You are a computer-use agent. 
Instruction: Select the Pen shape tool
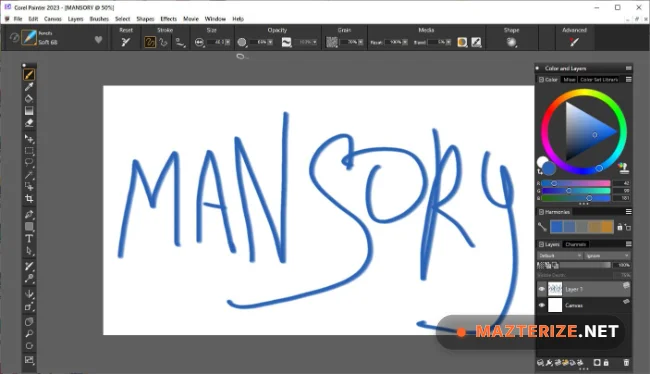(29, 214)
